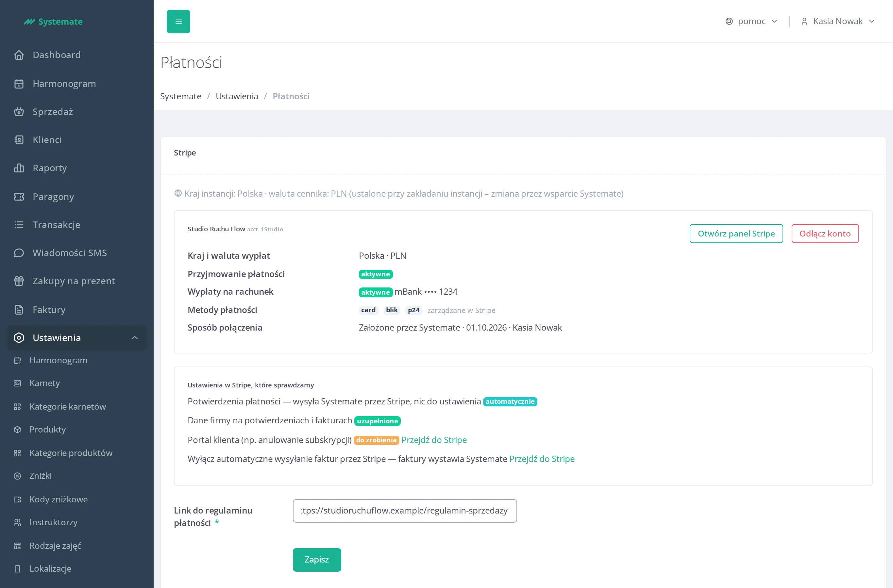Go to Systemate breadcrumb link
This screenshot has width=893, height=588.
click(181, 96)
